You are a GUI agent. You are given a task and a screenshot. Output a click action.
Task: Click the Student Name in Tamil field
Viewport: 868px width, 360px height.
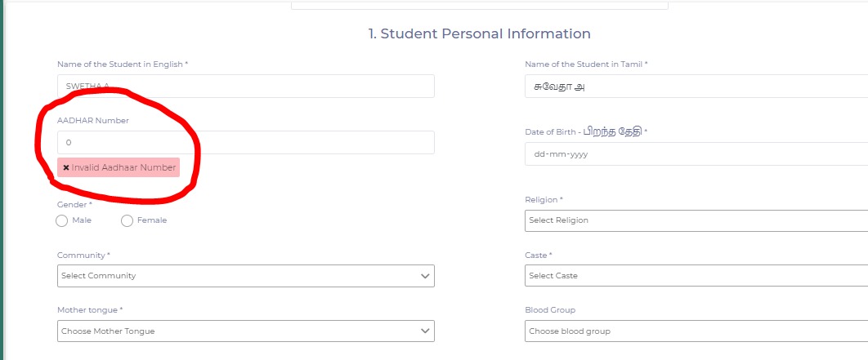coord(695,86)
